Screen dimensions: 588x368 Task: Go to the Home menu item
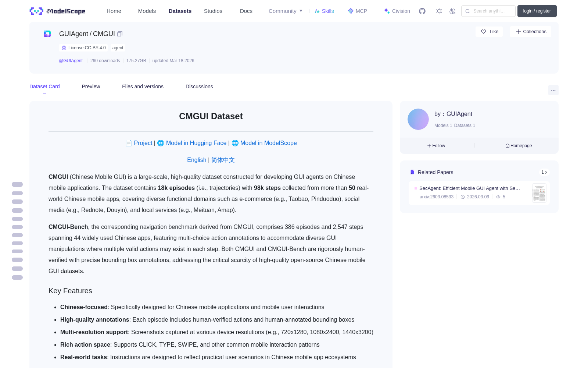point(114,11)
